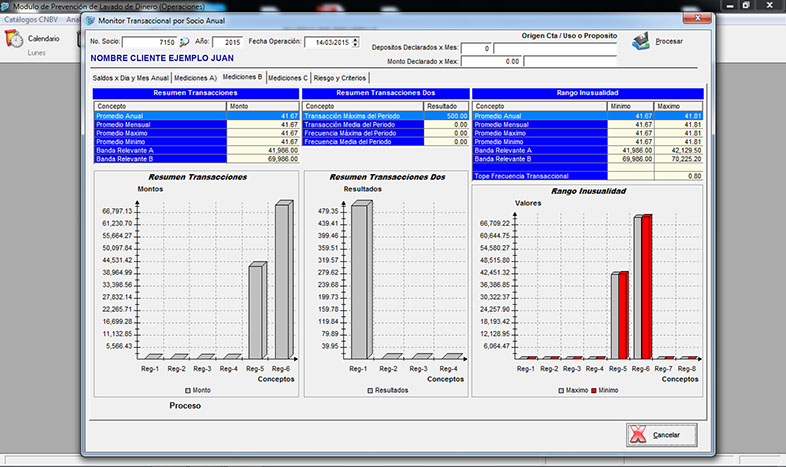786x467 pixels.
Task: Click the red X icon on Cancelar
Action: coord(637,435)
